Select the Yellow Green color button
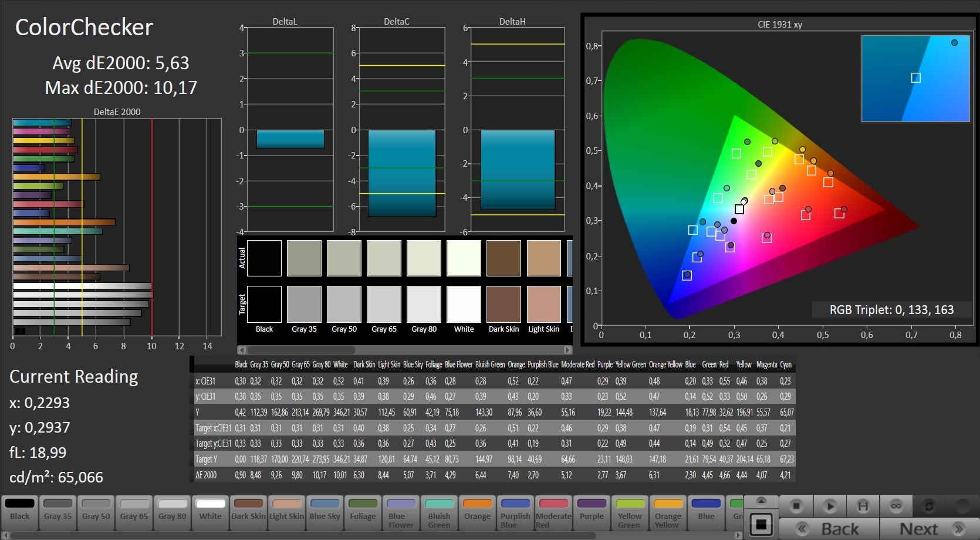This screenshot has height=540, width=980. [x=630, y=513]
